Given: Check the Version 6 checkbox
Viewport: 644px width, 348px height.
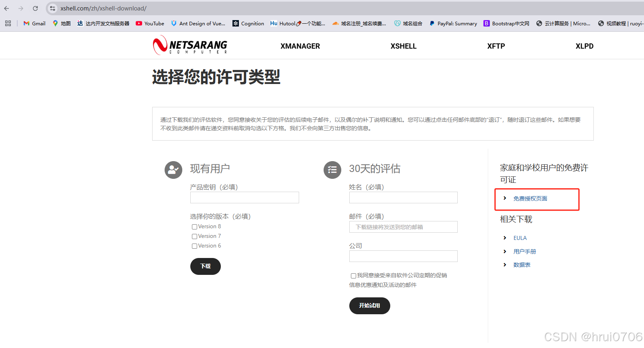Looking at the screenshot, I should point(194,246).
